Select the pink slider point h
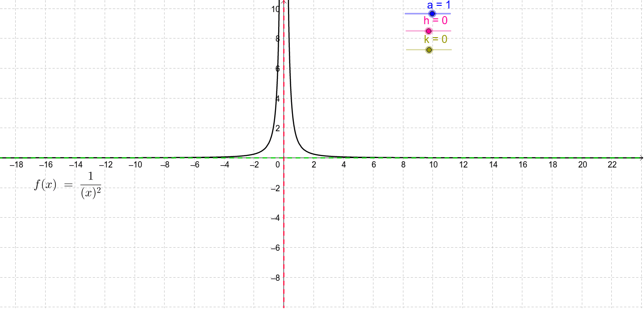The width and height of the screenshot is (644, 309). point(429,30)
